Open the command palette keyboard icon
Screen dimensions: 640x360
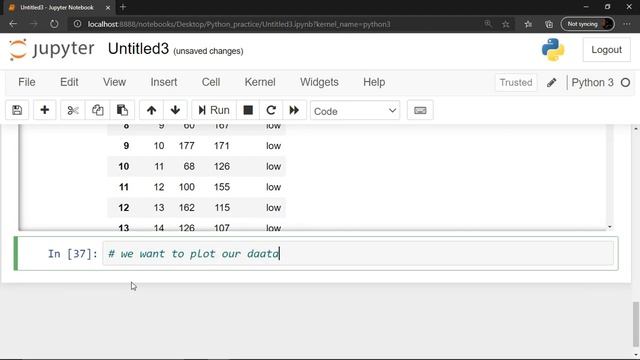pyautogui.click(x=420, y=111)
